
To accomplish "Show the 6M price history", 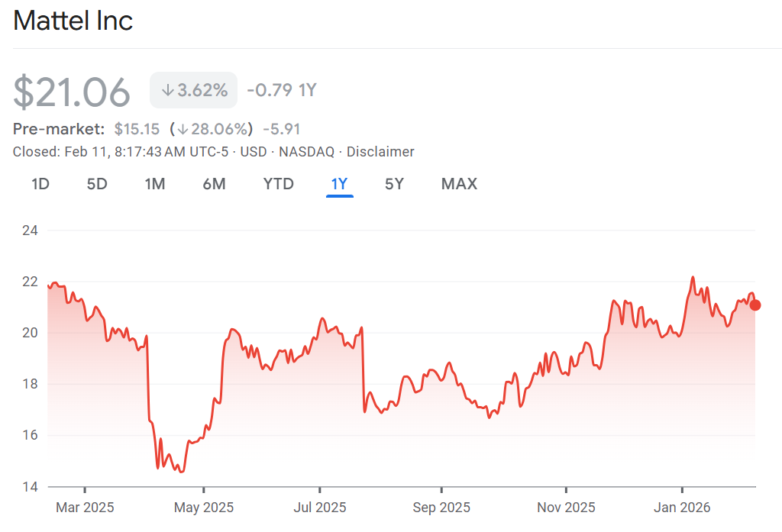I will pos(214,184).
